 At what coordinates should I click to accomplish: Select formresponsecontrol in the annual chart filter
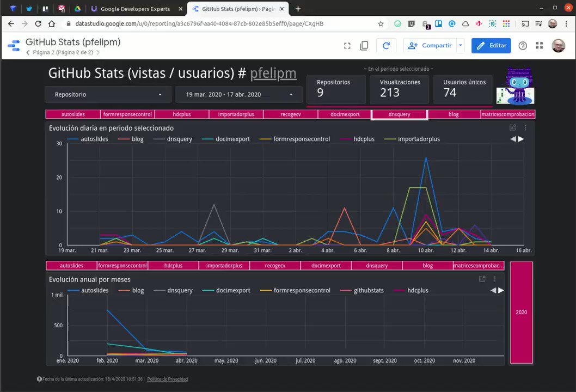(122, 266)
